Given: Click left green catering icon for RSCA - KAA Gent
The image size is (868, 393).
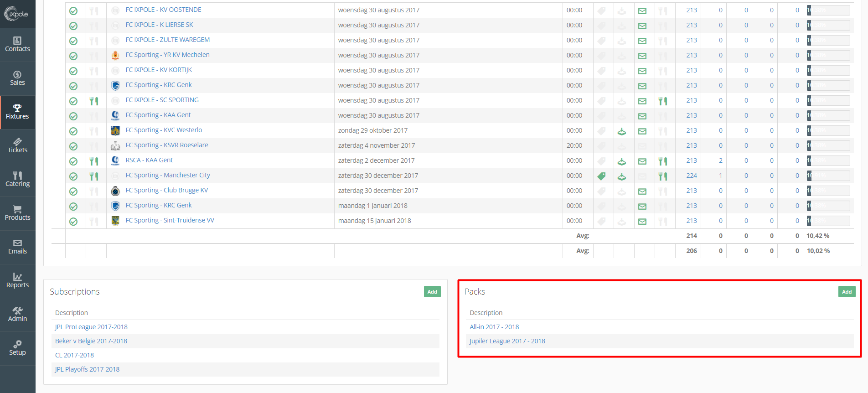Looking at the screenshot, I should [x=94, y=161].
